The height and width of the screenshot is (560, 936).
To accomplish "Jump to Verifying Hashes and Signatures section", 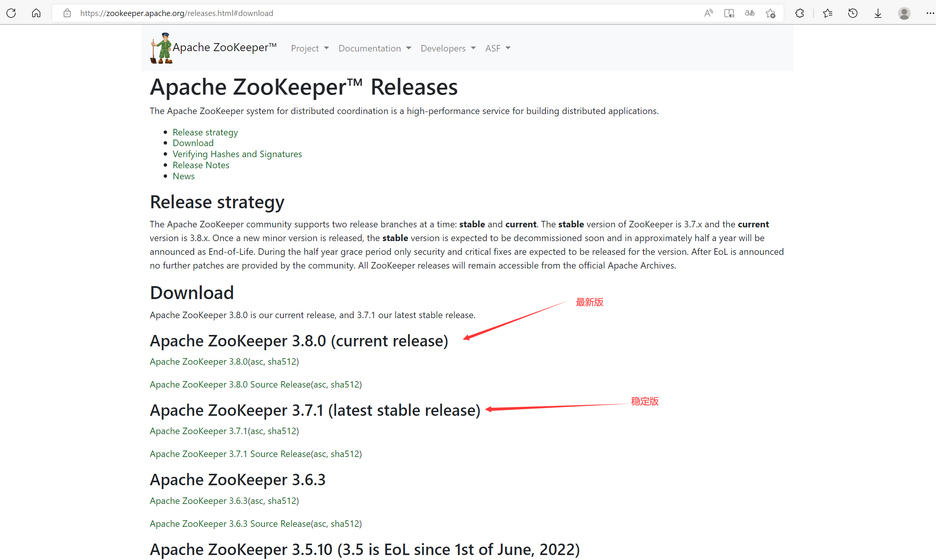I will point(237,154).
